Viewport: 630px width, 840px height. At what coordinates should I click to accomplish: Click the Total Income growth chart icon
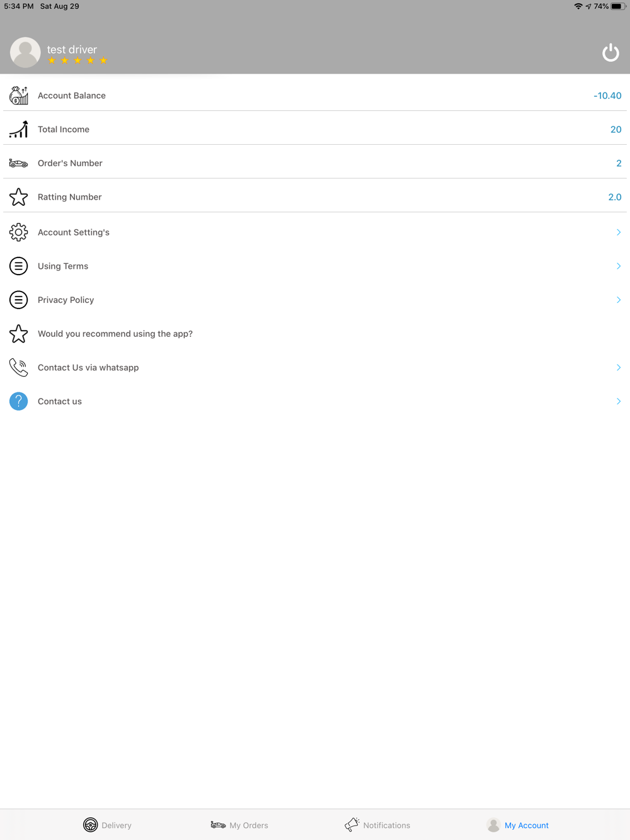(x=18, y=129)
